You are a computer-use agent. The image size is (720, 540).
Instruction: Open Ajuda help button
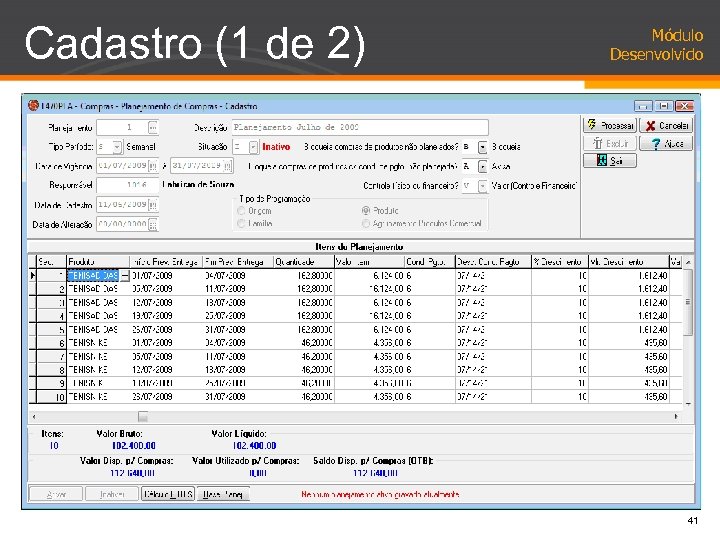666,143
